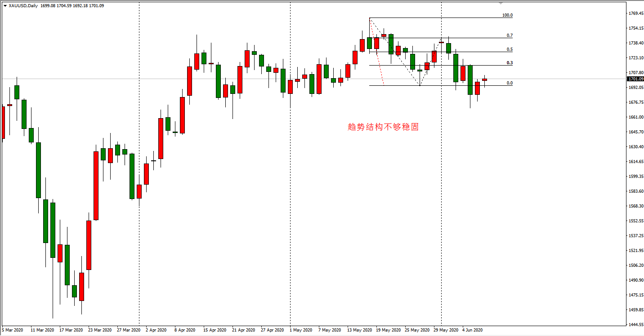Select the Fibonacci 100.0 level label
Screen dimensions: 644x336
[x=507, y=15]
